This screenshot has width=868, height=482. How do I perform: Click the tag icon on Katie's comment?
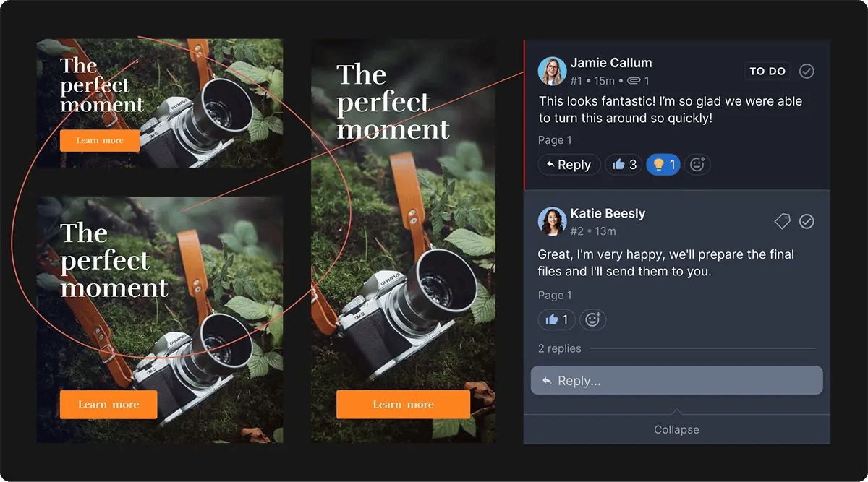click(782, 221)
